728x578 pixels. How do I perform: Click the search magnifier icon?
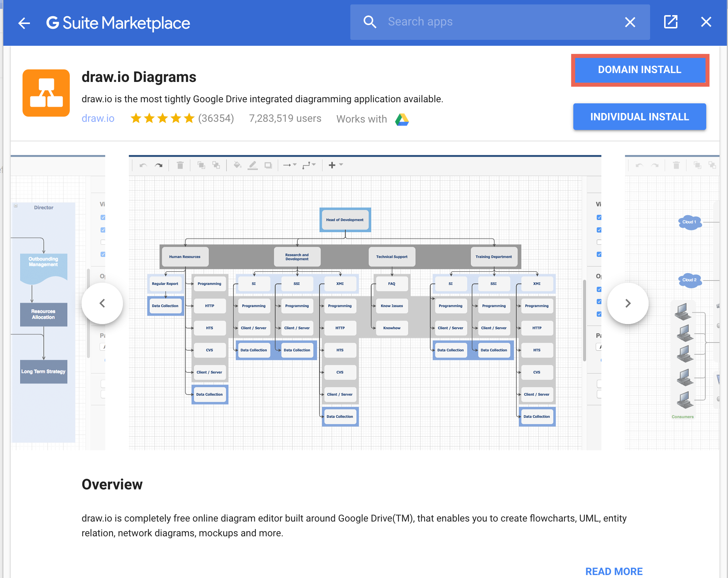pos(370,22)
